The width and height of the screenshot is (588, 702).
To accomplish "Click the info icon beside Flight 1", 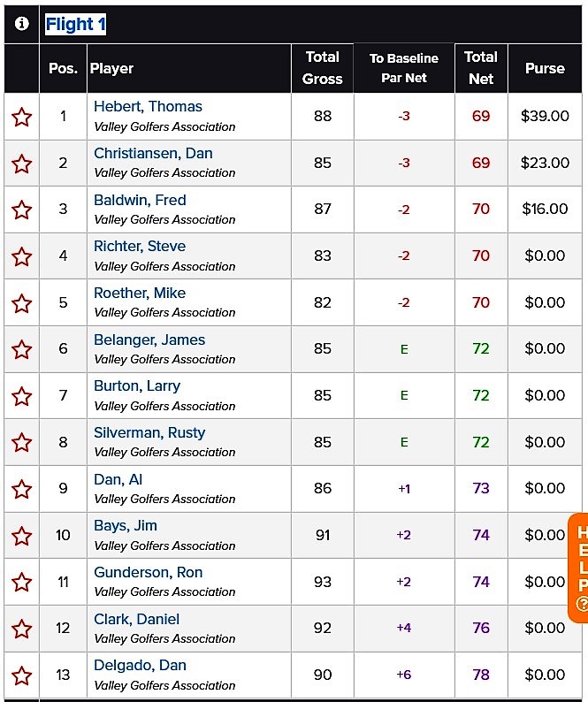I will [21, 24].
